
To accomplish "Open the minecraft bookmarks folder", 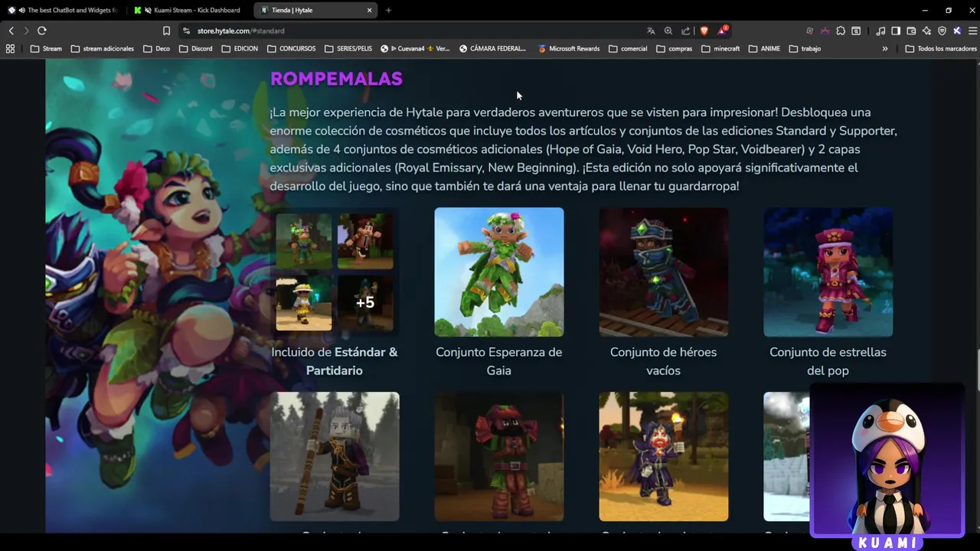I will tap(721, 48).
